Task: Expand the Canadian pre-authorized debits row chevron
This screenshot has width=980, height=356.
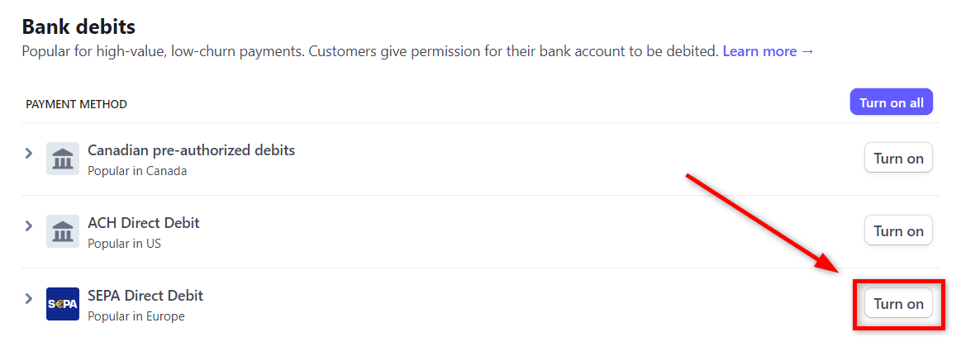Action: pyautogui.click(x=28, y=153)
